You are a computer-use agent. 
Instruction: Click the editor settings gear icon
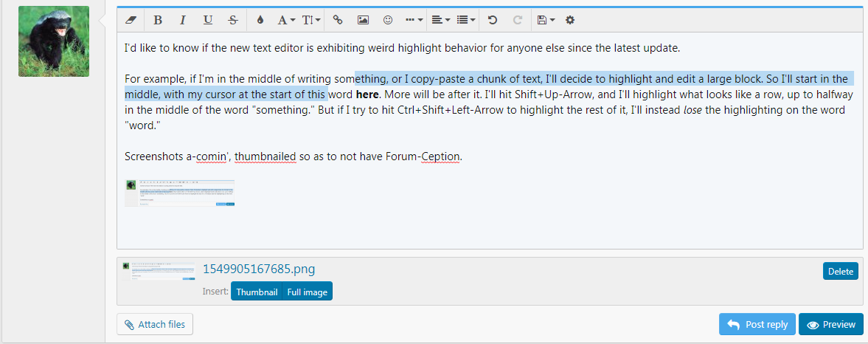[569, 20]
